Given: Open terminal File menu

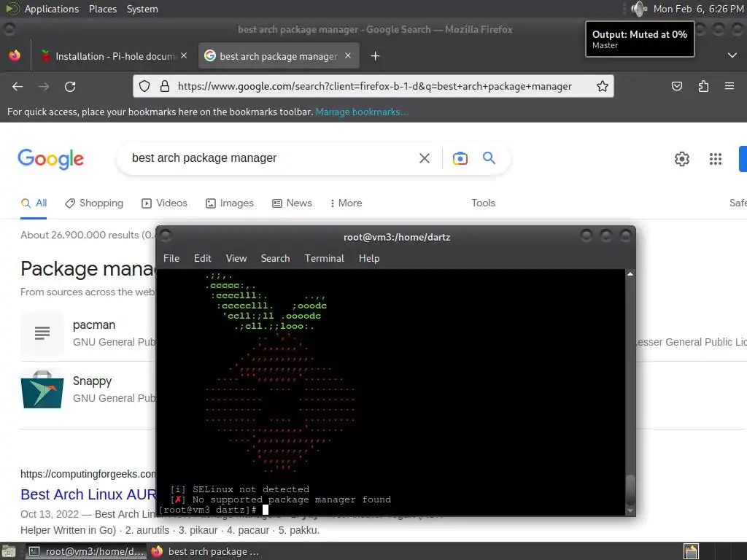Looking at the screenshot, I should tap(171, 258).
